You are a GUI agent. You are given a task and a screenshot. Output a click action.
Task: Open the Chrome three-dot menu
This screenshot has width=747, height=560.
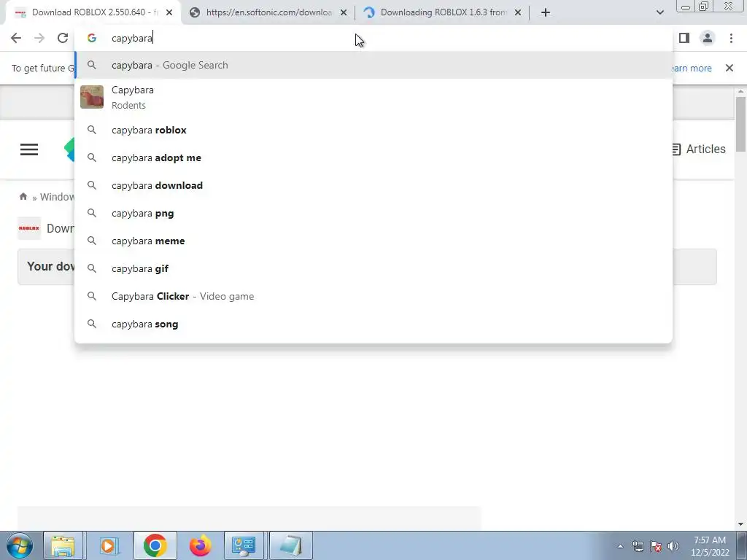point(731,38)
